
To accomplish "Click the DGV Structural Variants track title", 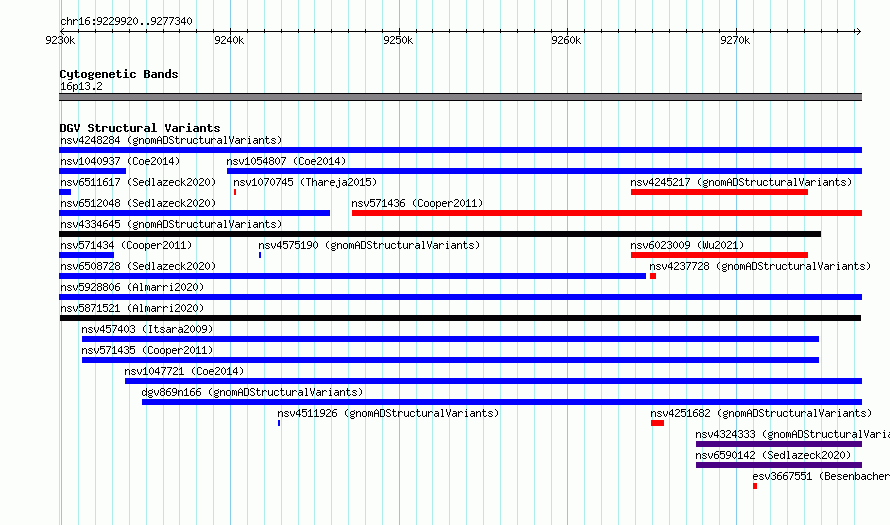I will 140,128.
